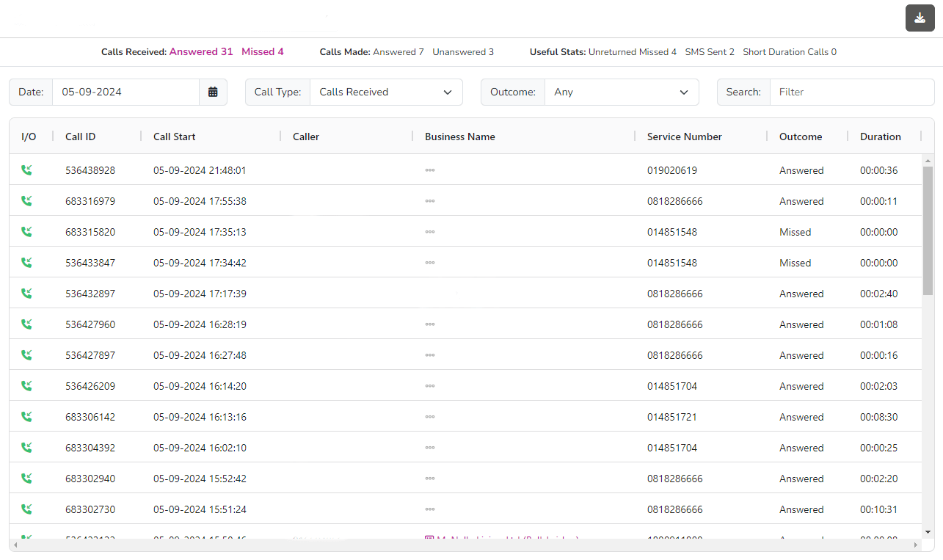This screenshot has height=560, width=943.
Task: Click business name ellipsis for call 683302730
Action: coord(430,509)
